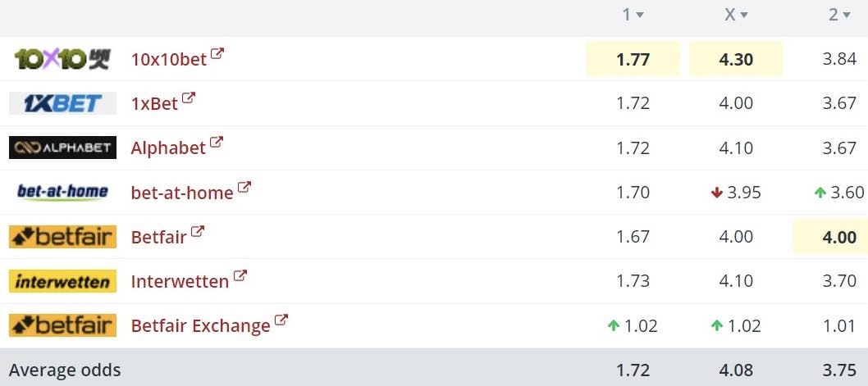
Task: Open the Alphabet bookmaker link
Action: (168, 148)
